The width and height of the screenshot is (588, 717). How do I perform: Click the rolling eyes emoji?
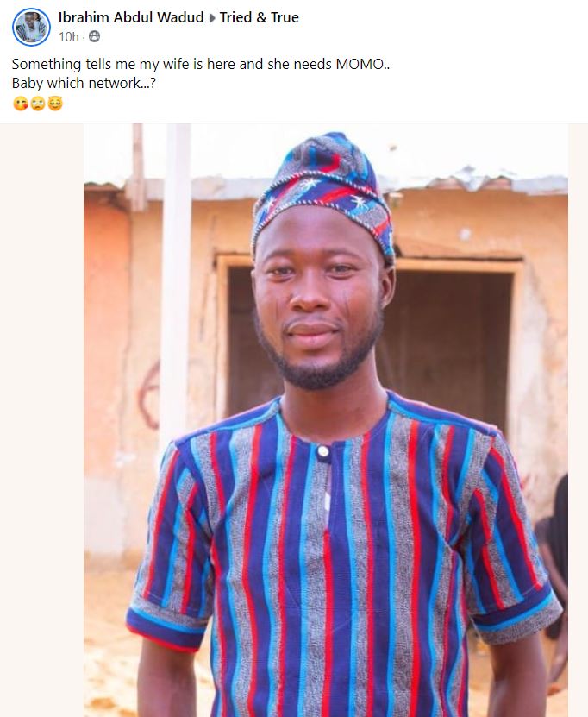[x=38, y=104]
